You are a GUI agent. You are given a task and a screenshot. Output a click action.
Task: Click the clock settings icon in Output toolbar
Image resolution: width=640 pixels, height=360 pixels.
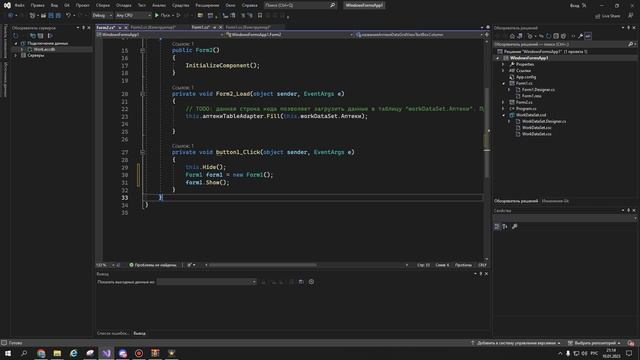(311, 282)
